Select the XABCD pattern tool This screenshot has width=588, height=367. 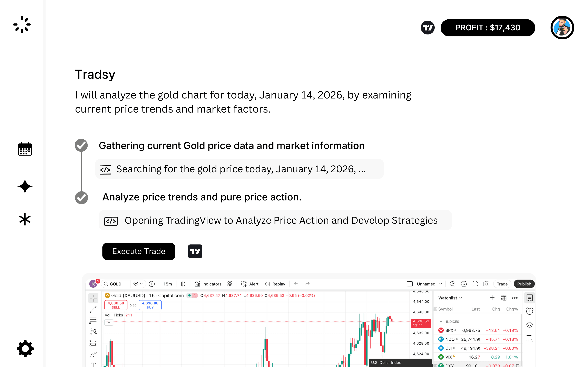tap(93, 332)
